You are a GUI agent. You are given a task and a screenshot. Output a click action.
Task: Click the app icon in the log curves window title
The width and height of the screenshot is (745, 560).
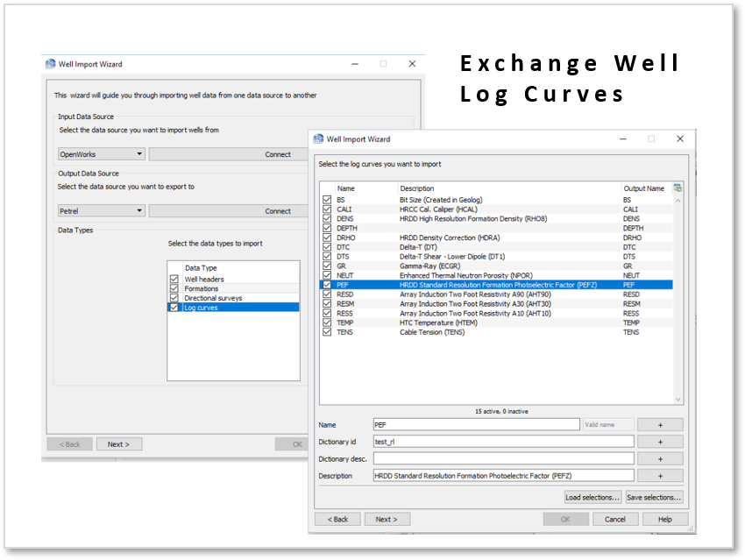tap(318, 138)
